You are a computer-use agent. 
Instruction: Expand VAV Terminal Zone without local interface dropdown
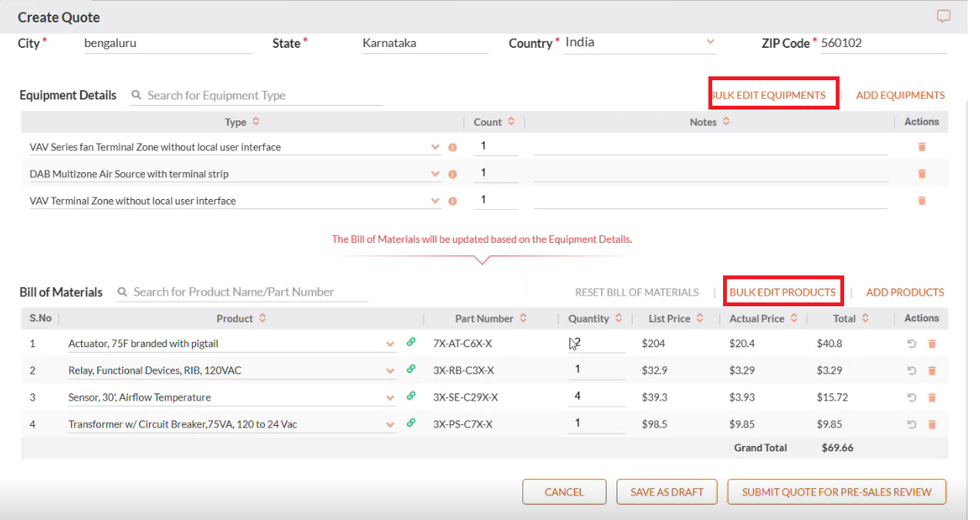pyautogui.click(x=435, y=201)
